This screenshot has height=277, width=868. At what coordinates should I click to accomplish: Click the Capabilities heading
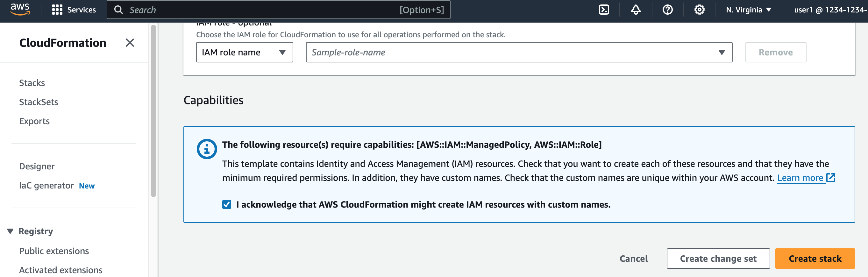[x=213, y=100]
